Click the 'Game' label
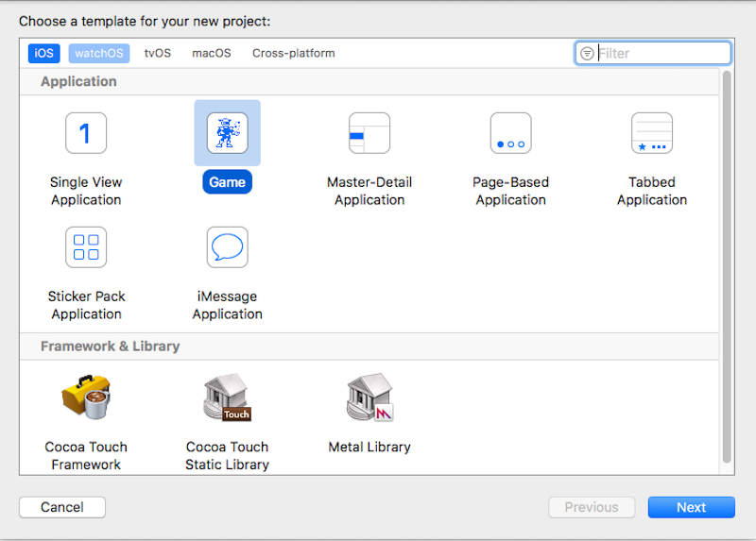 [x=227, y=182]
